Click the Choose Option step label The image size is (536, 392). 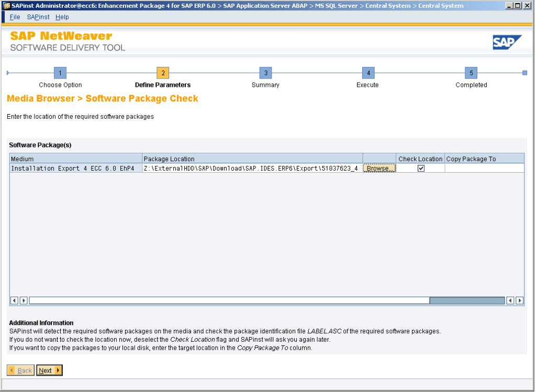click(60, 85)
